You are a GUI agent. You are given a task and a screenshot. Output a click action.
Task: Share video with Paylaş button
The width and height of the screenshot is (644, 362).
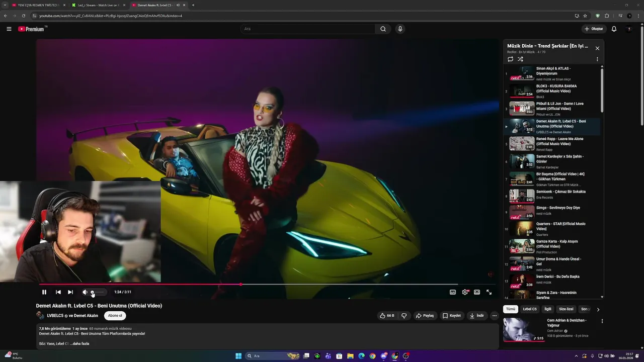coord(425,316)
